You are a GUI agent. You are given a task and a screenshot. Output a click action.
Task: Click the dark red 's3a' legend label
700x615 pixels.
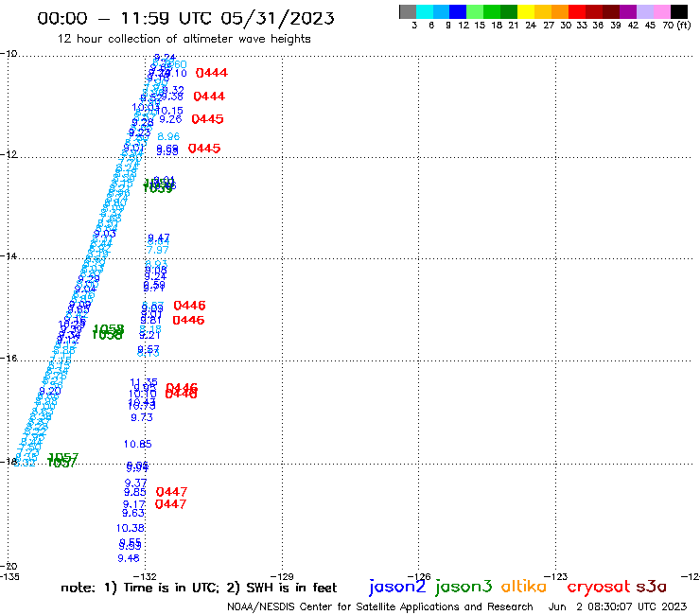(x=652, y=587)
